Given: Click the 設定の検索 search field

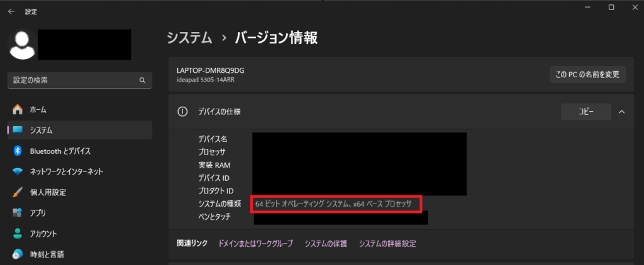Looking at the screenshot, I should (80, 80).
